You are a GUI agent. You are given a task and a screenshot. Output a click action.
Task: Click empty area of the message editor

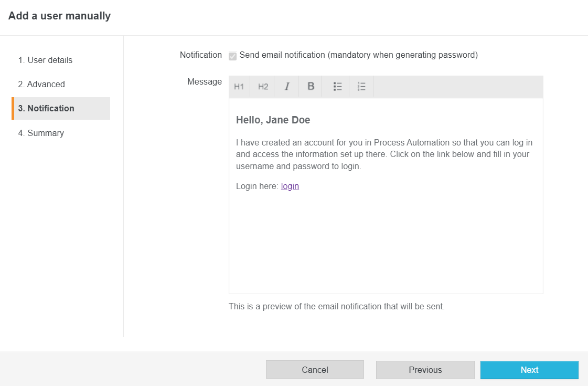(x=386, y=242)
